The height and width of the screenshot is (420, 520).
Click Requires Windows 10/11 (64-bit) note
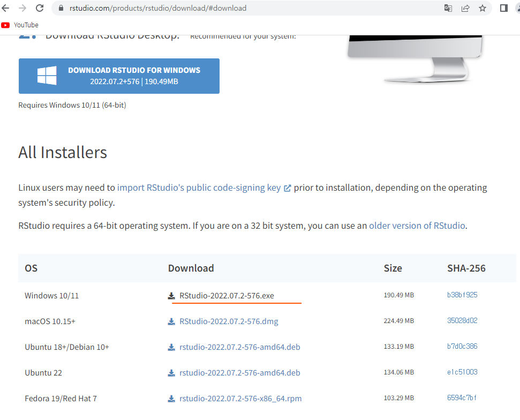click(x=72, y=105)
